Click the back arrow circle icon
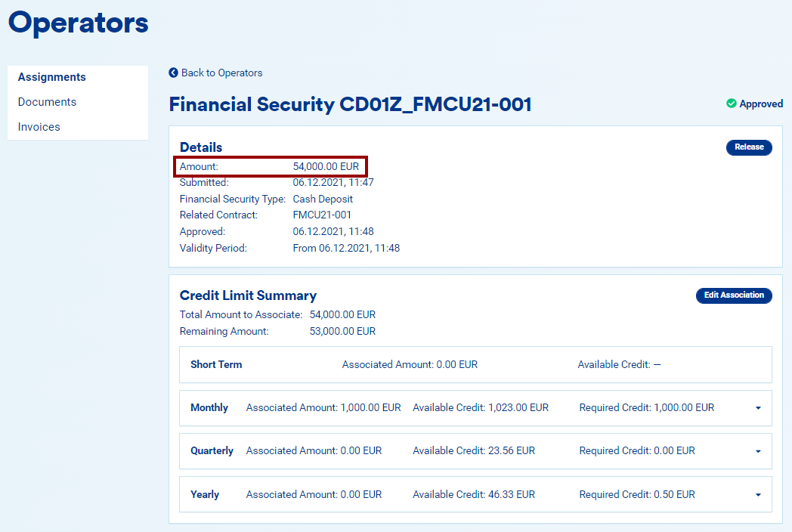Screen dimensions: 792x532 174,73
